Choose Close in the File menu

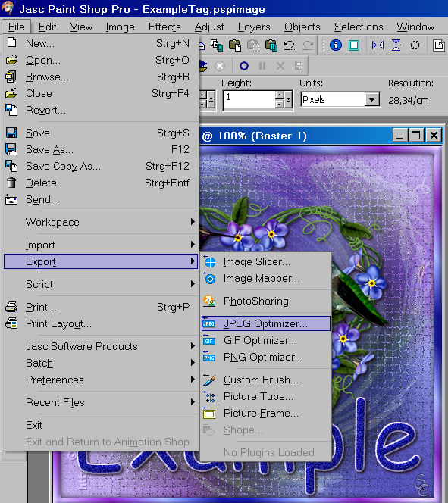click(100, 93)
